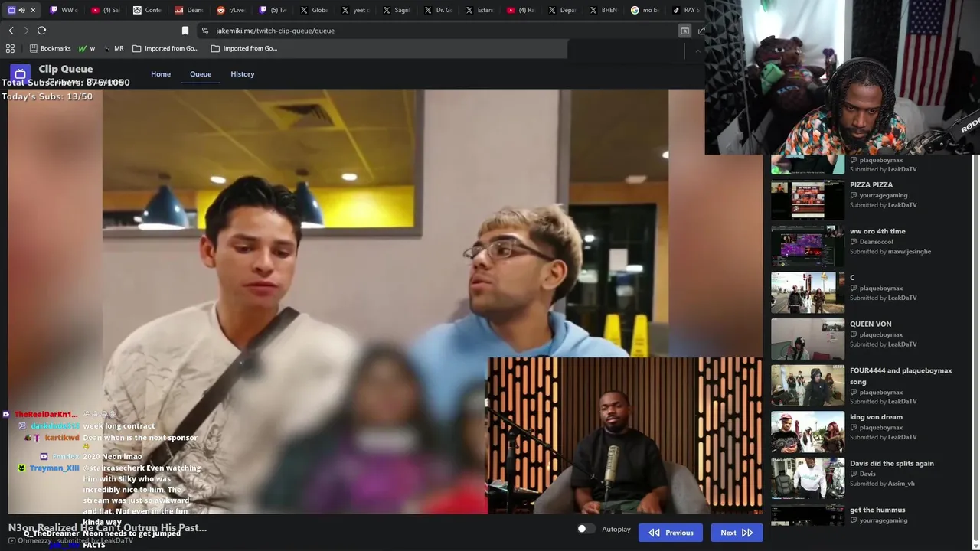The width and height of the screenshot is (980, 551).
Task: Switch to the 'yeet' X tab
Action: [x=355, y=10]
